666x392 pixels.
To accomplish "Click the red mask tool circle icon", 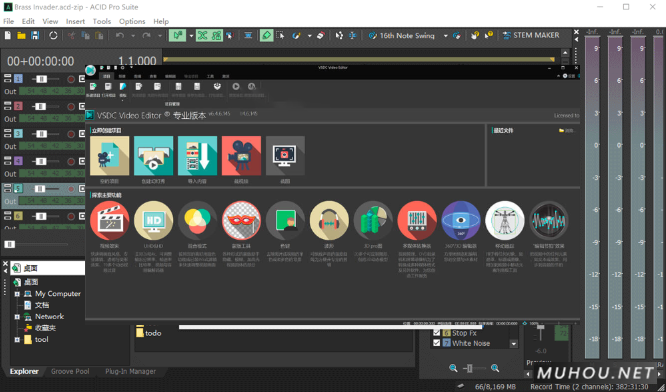I will coord(241,220).
